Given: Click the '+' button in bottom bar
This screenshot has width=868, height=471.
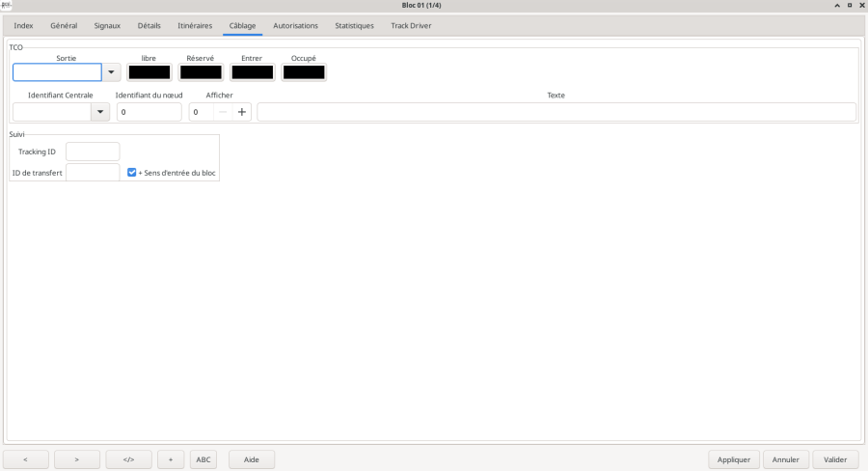Looking at the screenshot, I should 171,459.
